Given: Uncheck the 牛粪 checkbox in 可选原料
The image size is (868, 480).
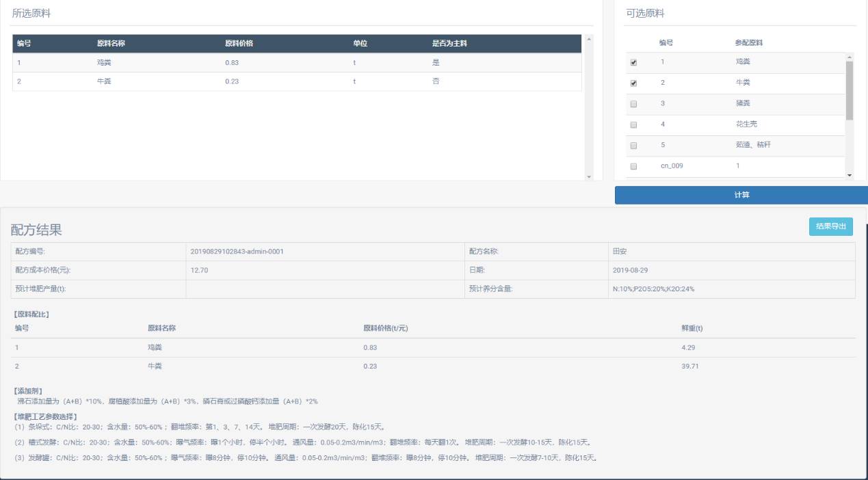Looking at the screenshot, I should pyautogui.click(x=633, y=83).
